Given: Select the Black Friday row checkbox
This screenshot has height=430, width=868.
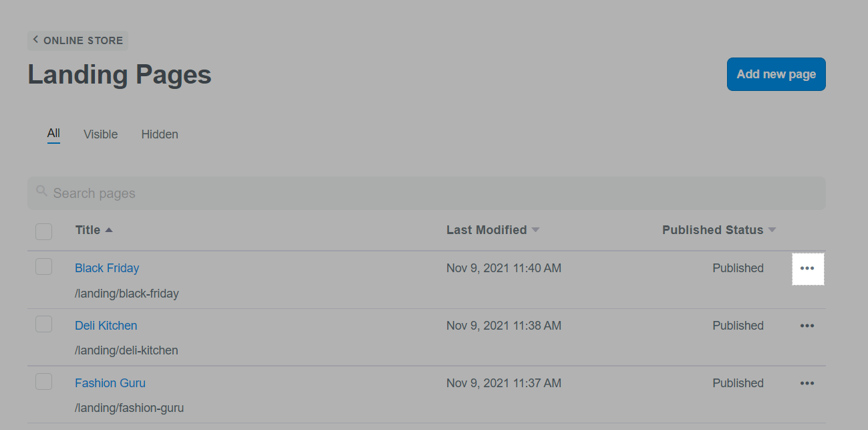Looking at the screenshot, I should click(43, 267).
